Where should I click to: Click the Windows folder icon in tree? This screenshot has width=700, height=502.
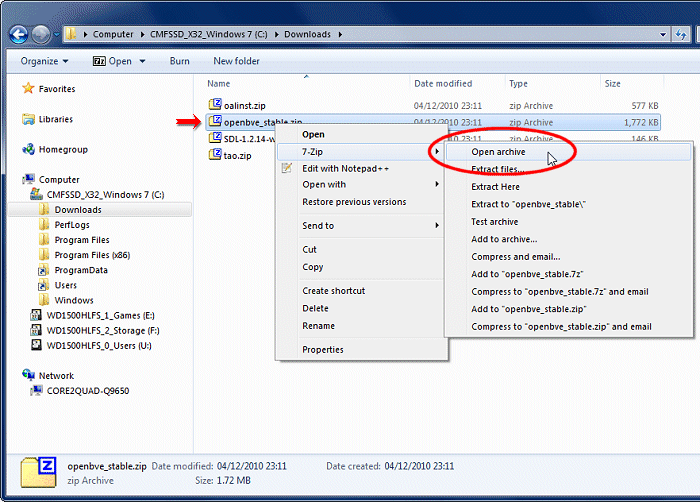44,300
